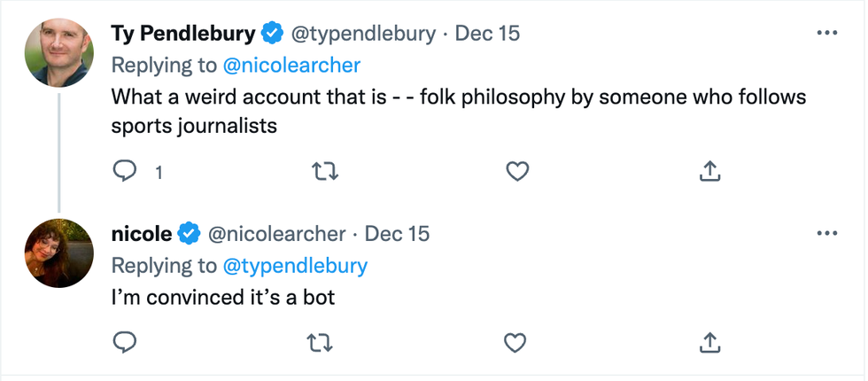Open the @typendlebury mention in reply line

tap(294, 266)
